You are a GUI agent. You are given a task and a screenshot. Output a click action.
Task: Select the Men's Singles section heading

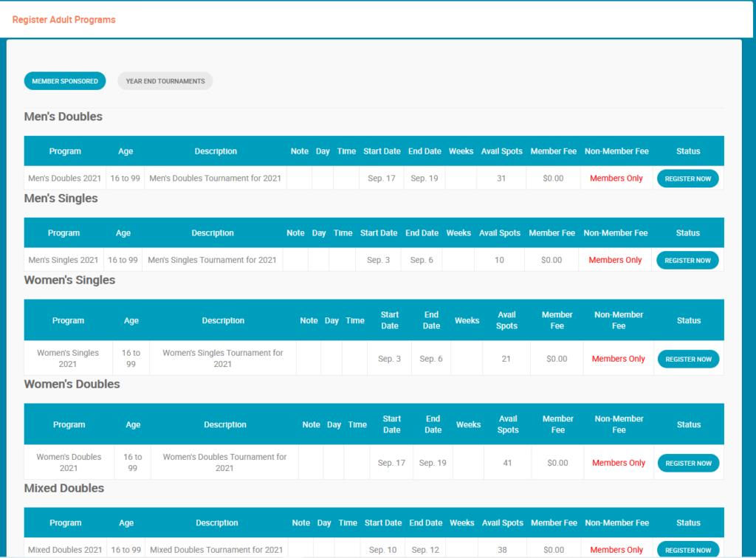61,199
